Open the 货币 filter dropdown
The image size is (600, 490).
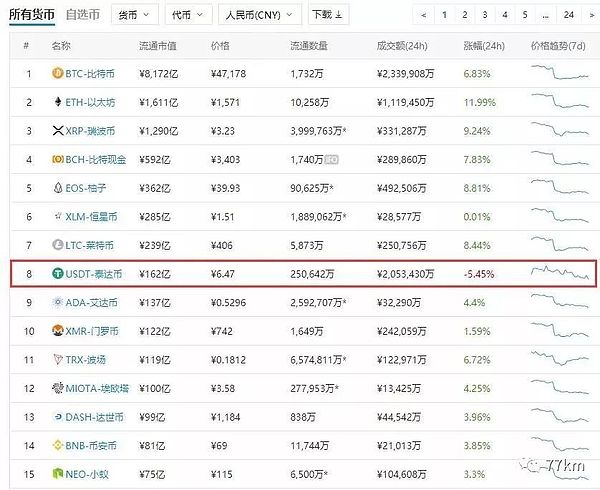pyautogui.click(x=131, y=15)
